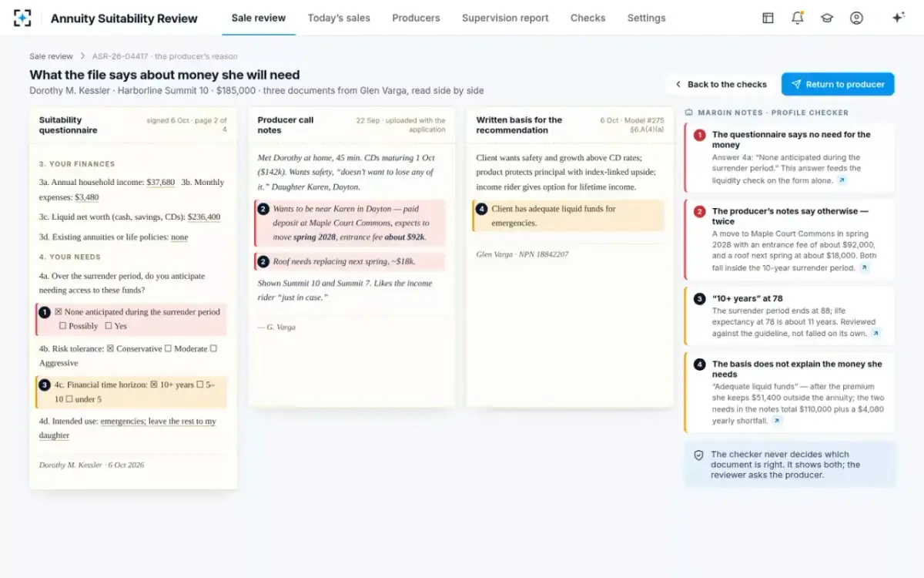
Task: Select the margin note "The producer's notes say otherwise"
Action: click(x=789, y=240)
